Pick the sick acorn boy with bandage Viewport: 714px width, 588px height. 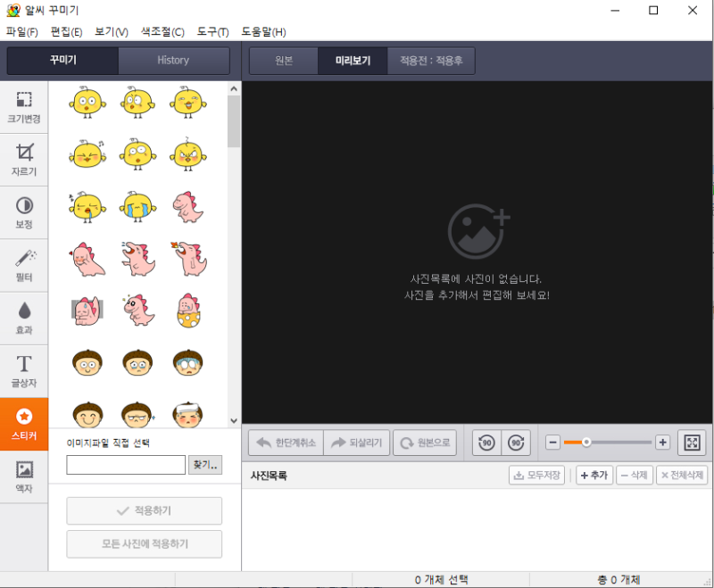click(188, 414)
